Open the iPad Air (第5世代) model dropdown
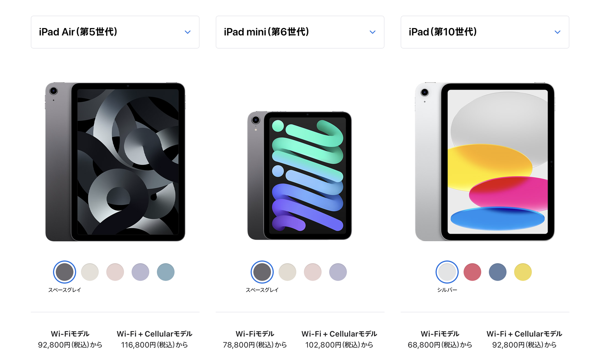Viewport: 598px width, 364px height. [115, 32]
